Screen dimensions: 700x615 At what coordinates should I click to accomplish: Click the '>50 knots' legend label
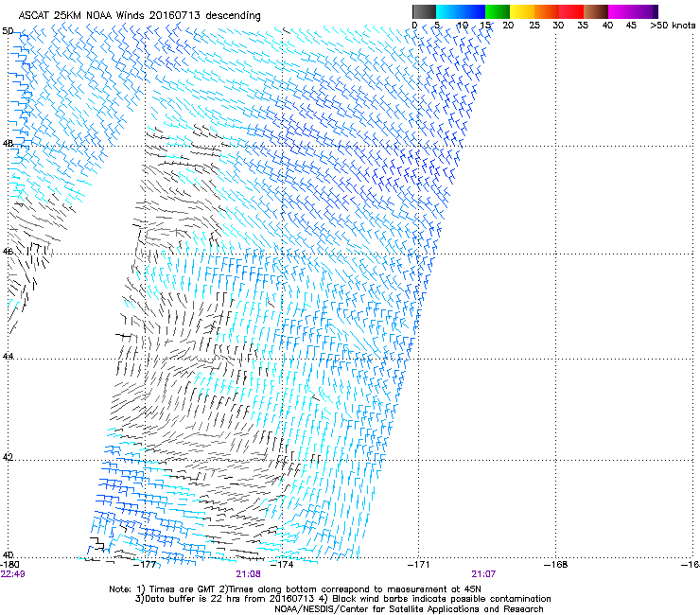point(673,26)
